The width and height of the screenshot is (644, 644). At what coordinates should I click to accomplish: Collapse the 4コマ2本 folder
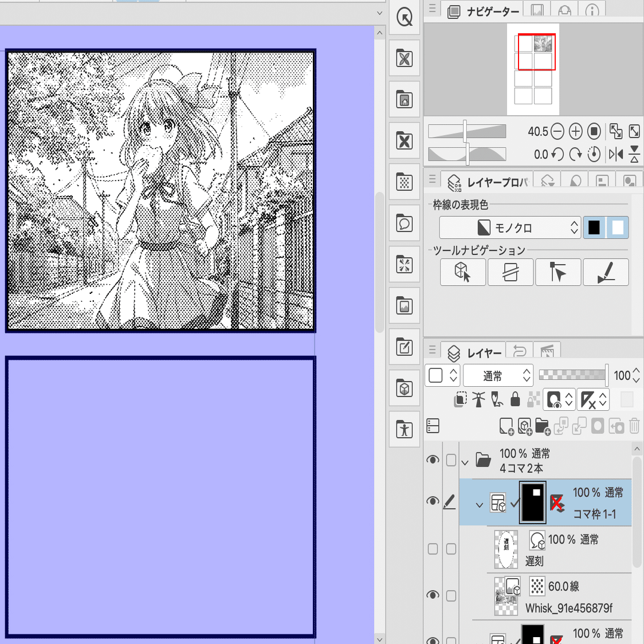tap(465, 463)
